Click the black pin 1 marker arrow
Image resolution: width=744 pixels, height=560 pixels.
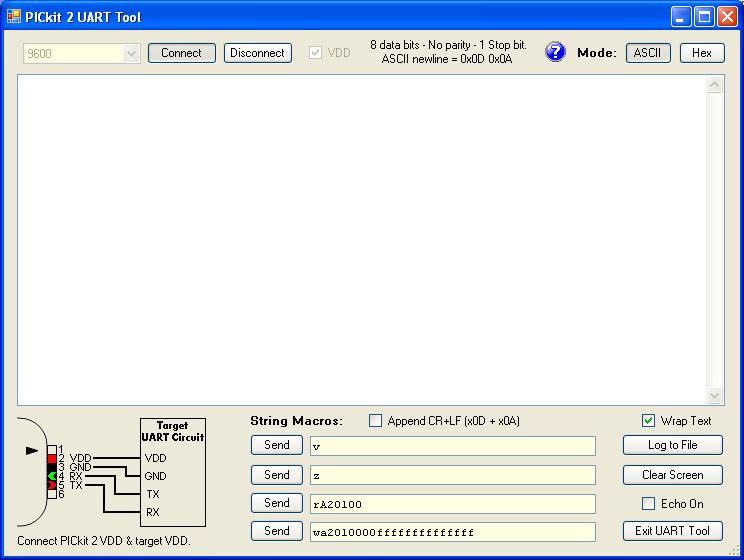32,450
